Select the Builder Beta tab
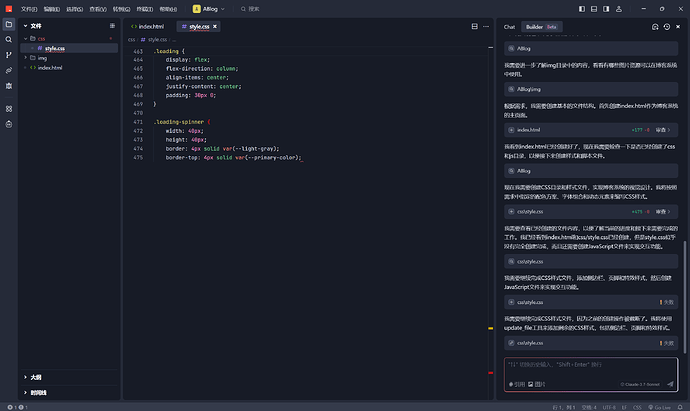690x411 pixels. [x=541, y=27]
